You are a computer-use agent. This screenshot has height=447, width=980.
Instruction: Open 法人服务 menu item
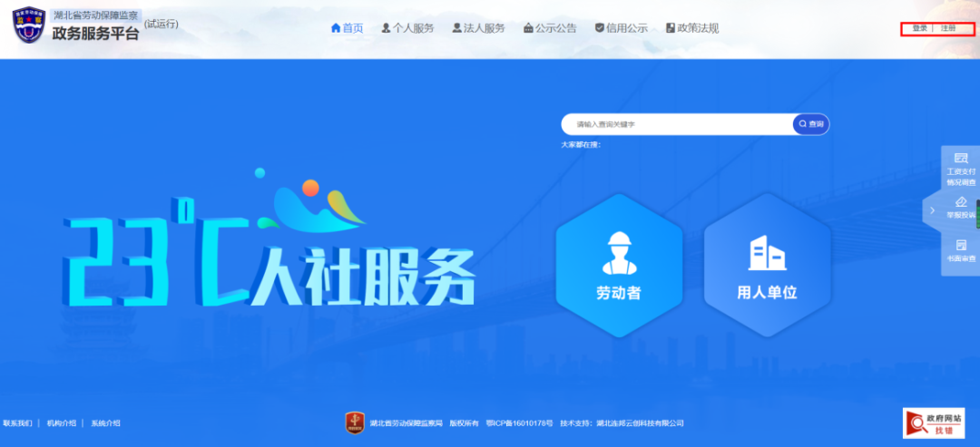[478, 28]
